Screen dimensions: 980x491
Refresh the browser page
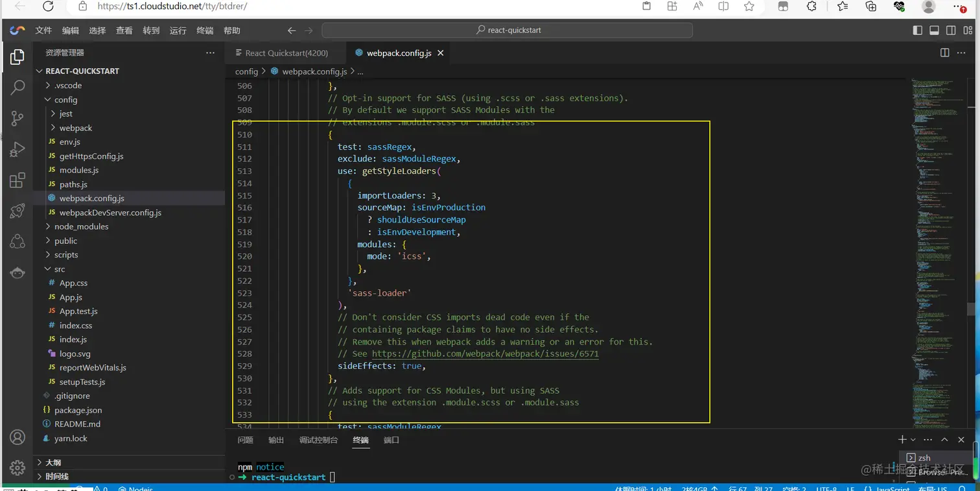coord(48,6)
